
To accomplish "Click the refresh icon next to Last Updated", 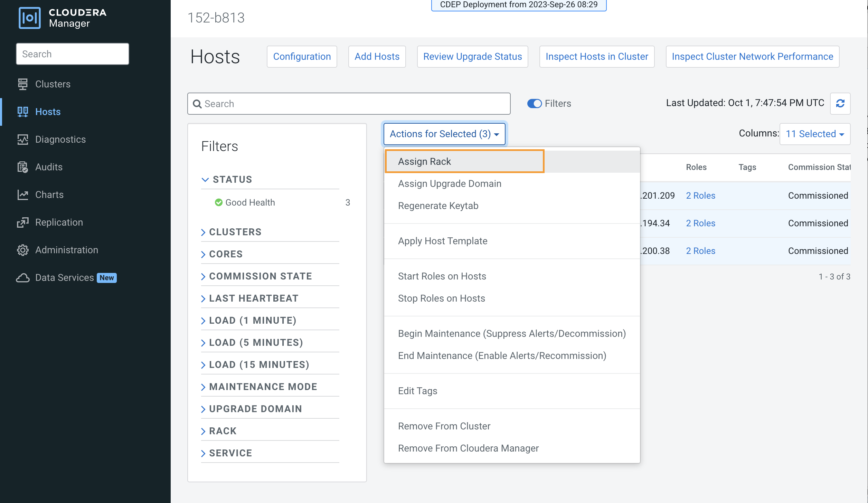I will pyautogui.click(x=840, y=103).
